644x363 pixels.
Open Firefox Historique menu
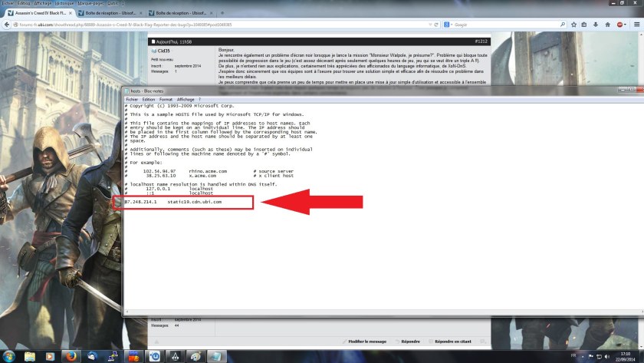[x=64, y=3]
